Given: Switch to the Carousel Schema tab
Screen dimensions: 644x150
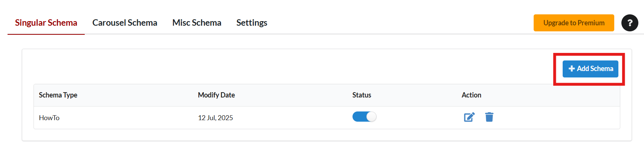Looking at the screenshot, I should 125,23.
